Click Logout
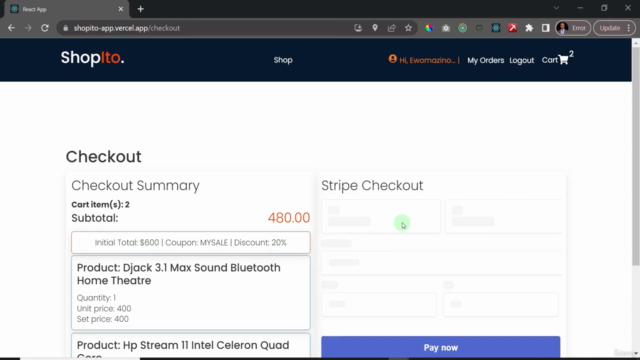The height and width of the screenshot is (360, 640). point(522,60)
